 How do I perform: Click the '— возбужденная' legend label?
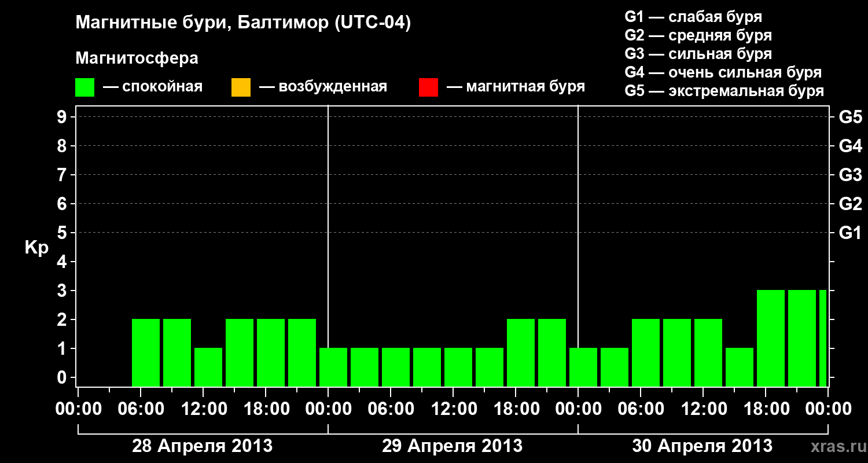[323, 87]
